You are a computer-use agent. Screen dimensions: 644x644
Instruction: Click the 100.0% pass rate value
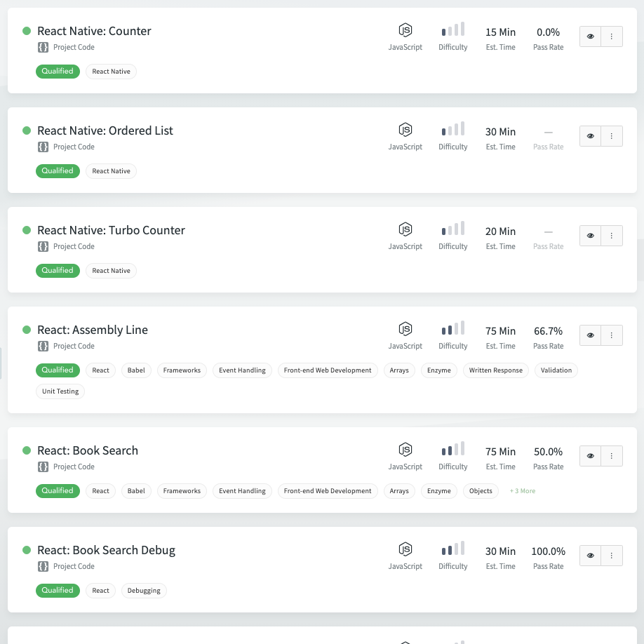(x=548, y=551)
